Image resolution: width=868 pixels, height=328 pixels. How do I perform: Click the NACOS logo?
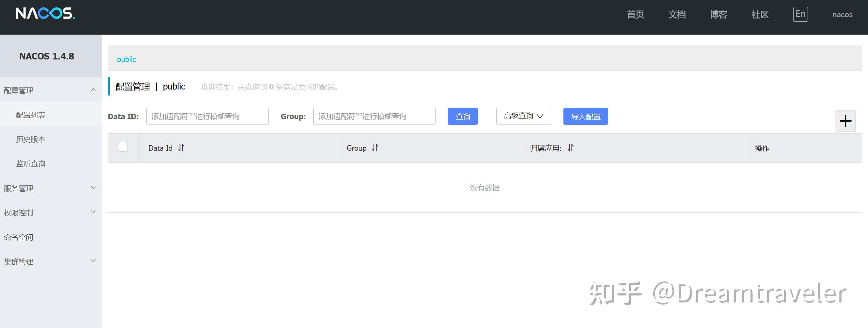45,14
